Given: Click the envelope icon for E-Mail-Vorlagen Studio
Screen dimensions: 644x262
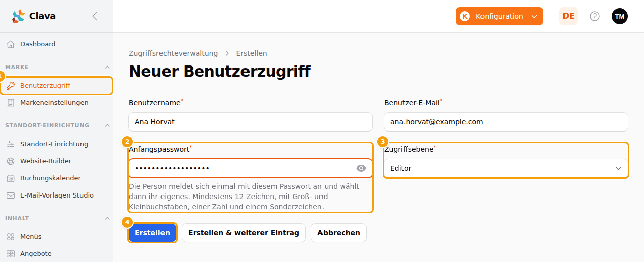Looking at the screenshot, I should [11, 195].
